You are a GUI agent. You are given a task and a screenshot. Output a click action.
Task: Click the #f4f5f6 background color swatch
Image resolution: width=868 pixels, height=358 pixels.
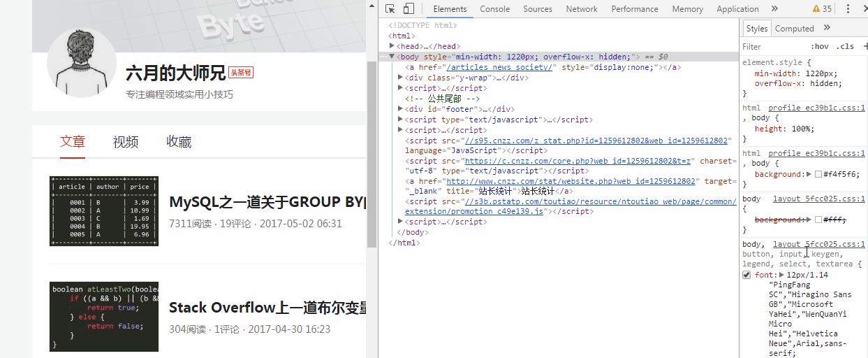tap(818, 174)
